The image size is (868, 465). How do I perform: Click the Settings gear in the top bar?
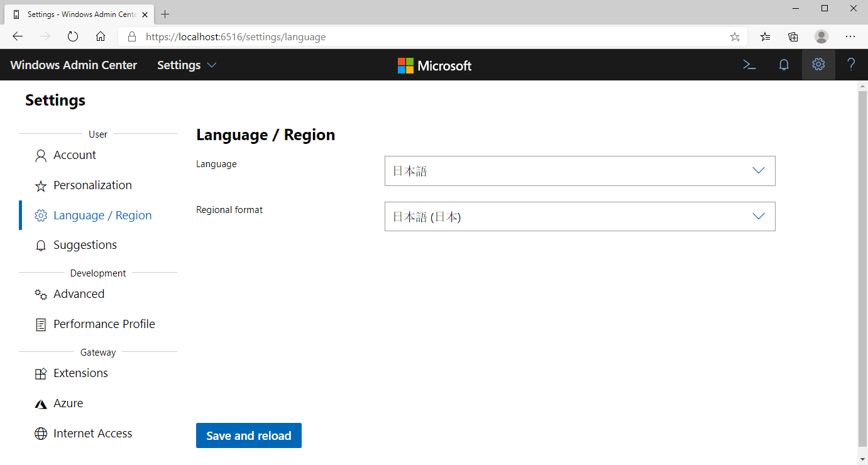(x=818, y=64)
